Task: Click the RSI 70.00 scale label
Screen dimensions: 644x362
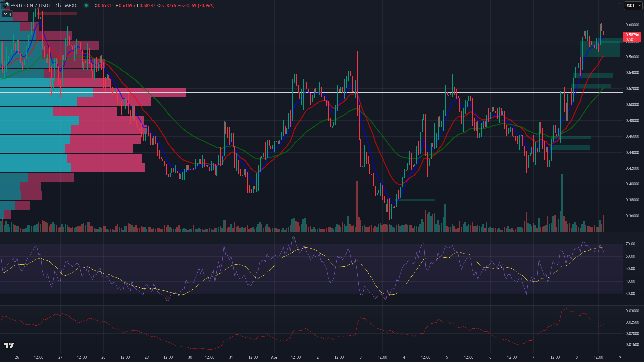Action: [630, 244]
